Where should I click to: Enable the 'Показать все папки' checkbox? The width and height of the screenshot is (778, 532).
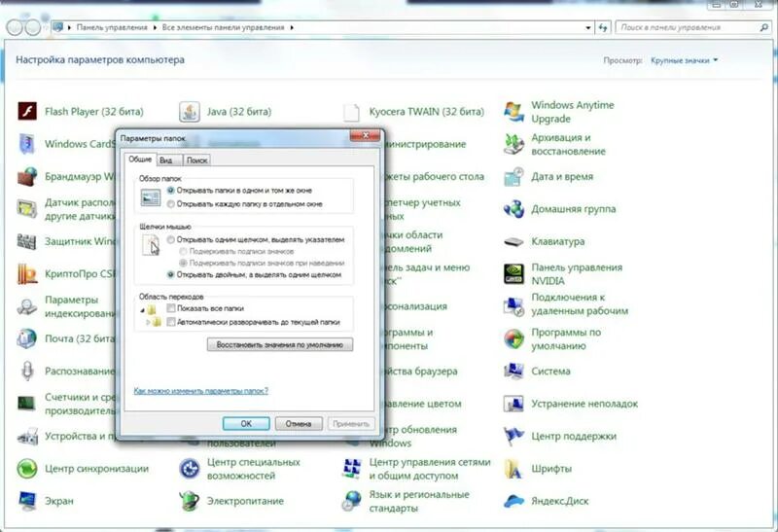point(171,308)
